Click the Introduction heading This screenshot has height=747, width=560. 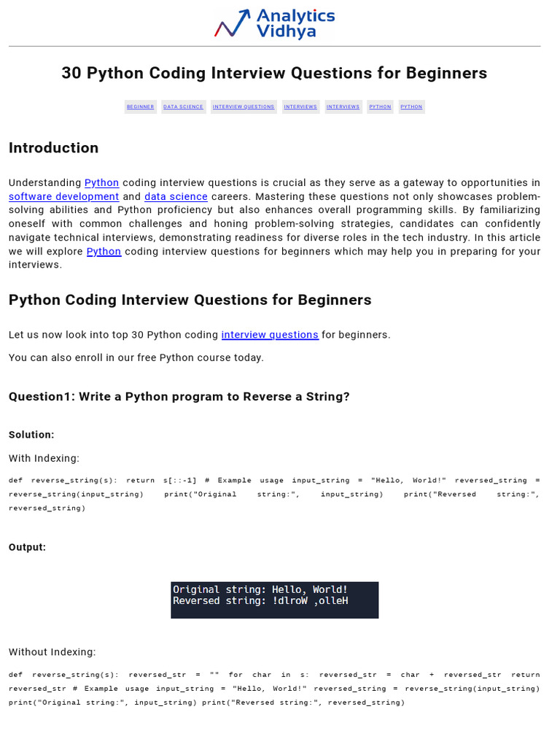coord(53,148)
